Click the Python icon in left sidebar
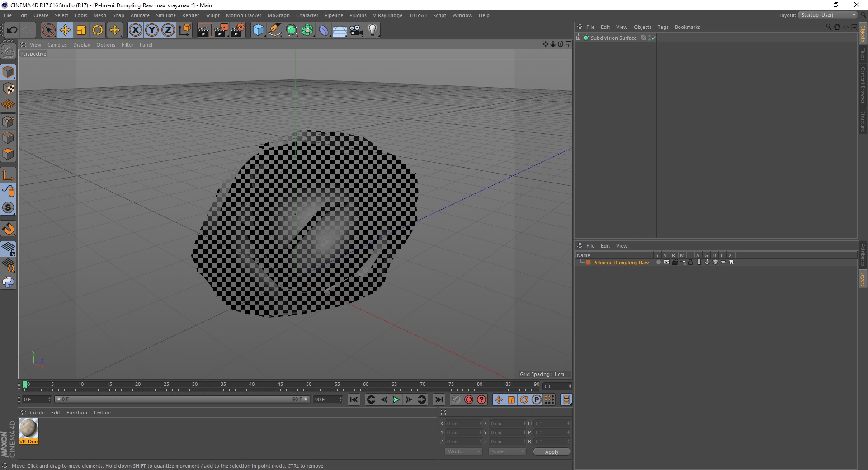The image size is (868, 470). (8, 282)
